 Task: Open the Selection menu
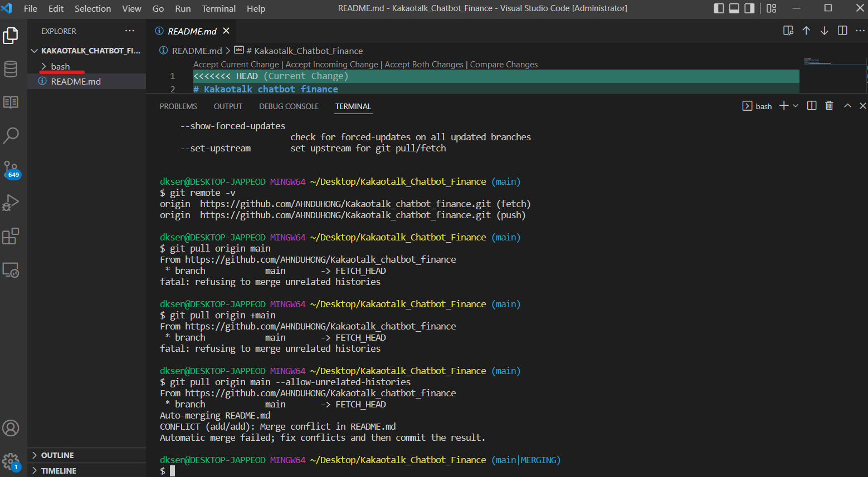point(92,8)
